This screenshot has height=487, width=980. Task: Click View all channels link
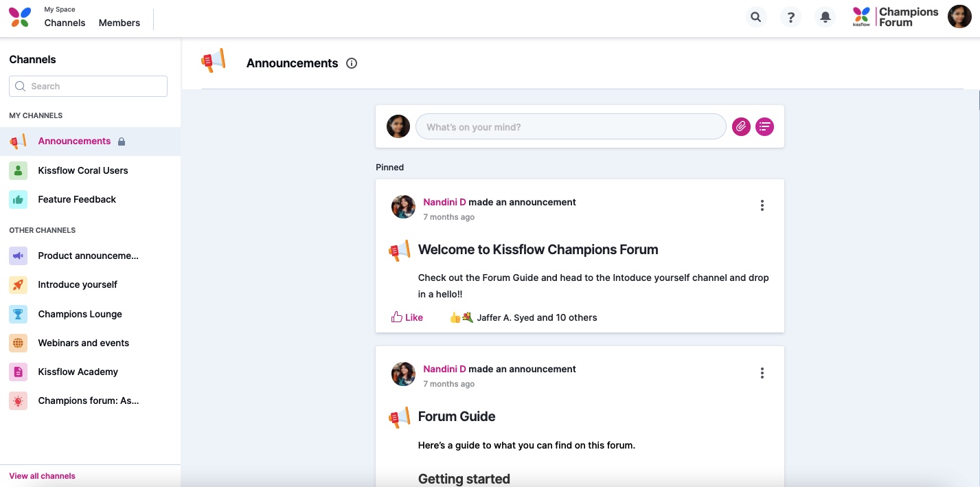42,476
